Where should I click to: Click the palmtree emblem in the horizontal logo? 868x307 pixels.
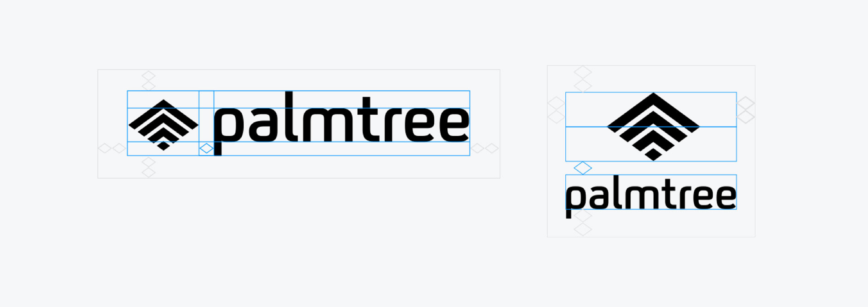[x=163, y=125]
